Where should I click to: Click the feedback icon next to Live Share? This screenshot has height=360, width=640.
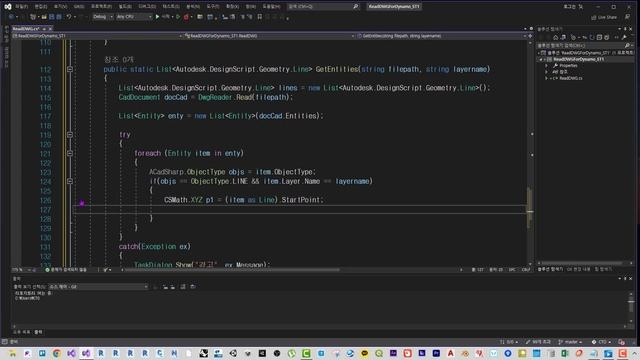(627, 17)
